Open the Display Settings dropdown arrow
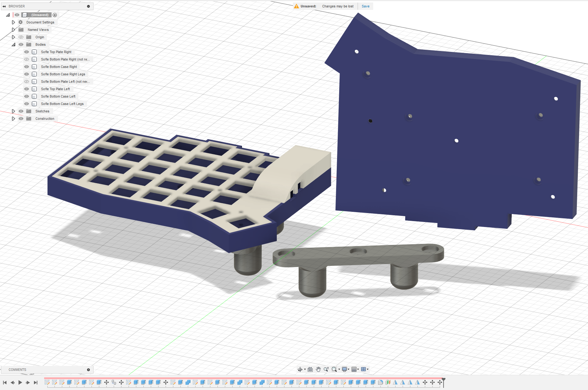588x390 pixels. 348,369
